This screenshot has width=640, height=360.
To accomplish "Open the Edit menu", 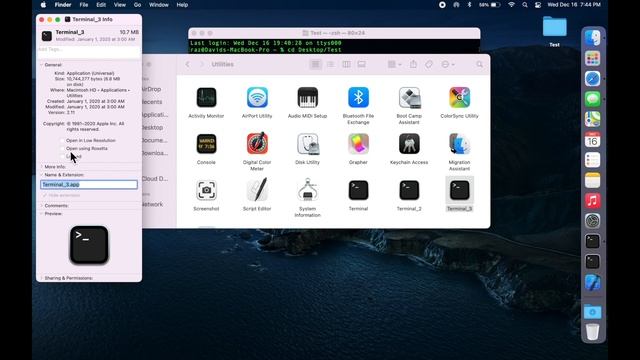I will click(101, 5).
